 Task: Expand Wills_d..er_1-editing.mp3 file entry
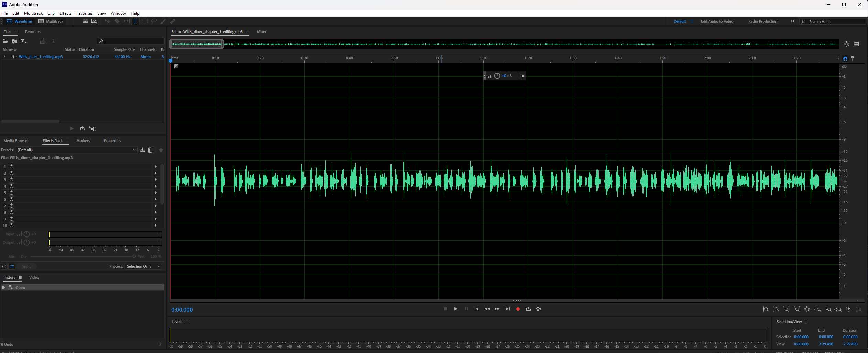point(4,57)
